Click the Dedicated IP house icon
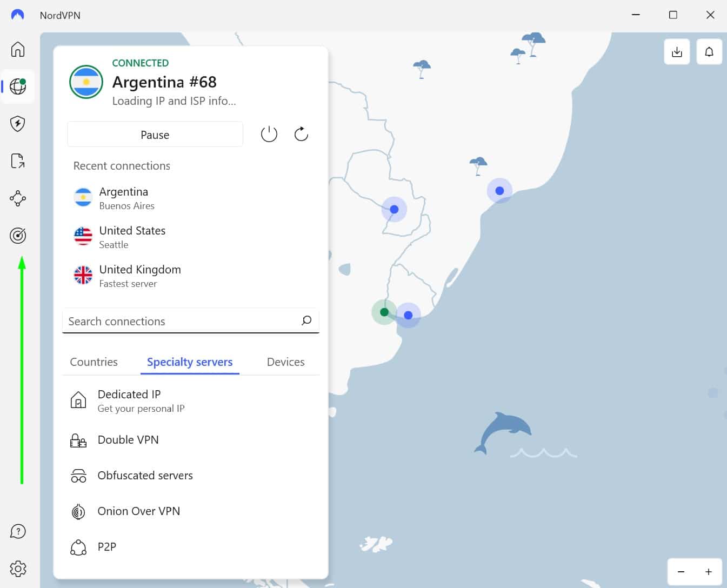This screenshot has height=588, width=727. pyautogui.click(x=78, y=400)
